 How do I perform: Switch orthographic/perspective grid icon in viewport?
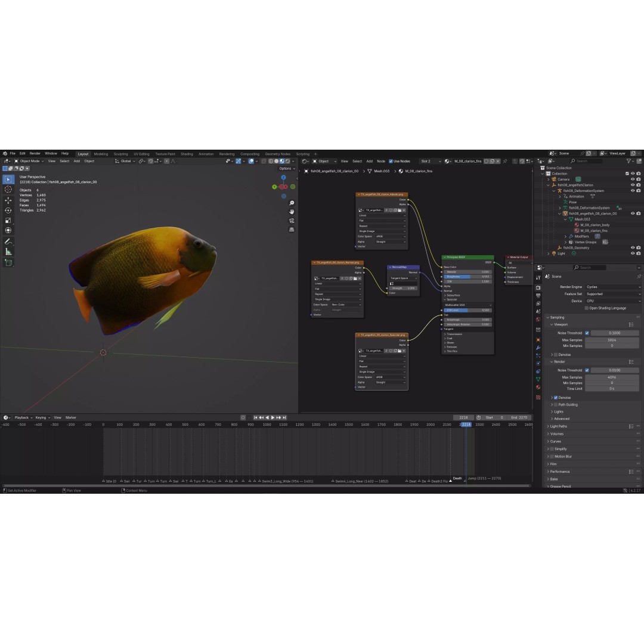tap(292, 229)
